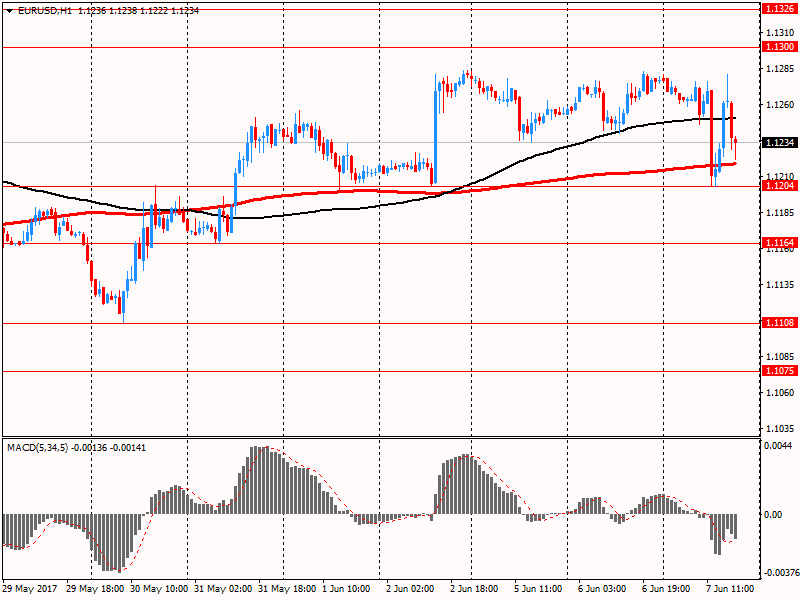Click the 0.00 MACD zero scale value

773,515
